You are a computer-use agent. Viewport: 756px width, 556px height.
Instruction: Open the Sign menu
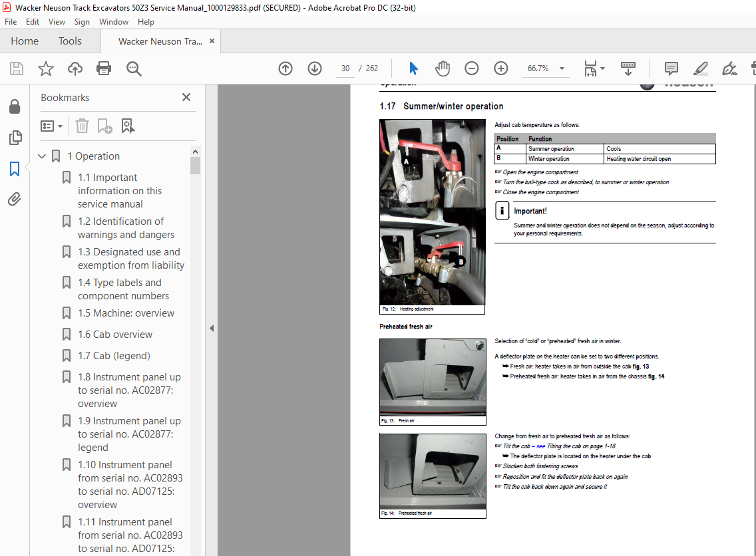tap(82, 22)
